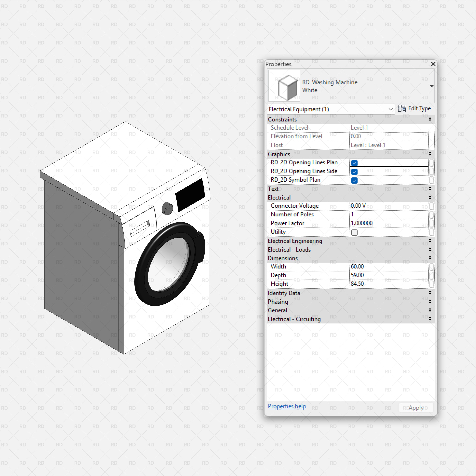The image size is (476, 476).
Task: Open the Electrical Equipment (1) filter dropdown
Action: pos(391,109)
